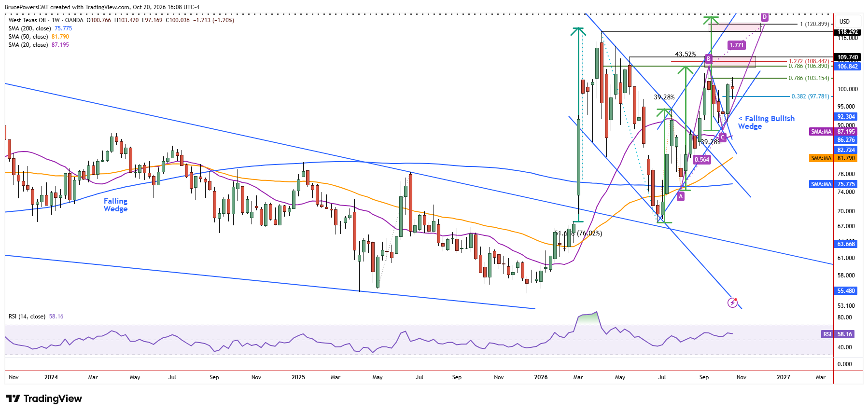Click the '0.786 (103.154)' Fibonacci level text
Image resolution: width=868 pixels, height=413 pixels.
[x=809, y=78]
